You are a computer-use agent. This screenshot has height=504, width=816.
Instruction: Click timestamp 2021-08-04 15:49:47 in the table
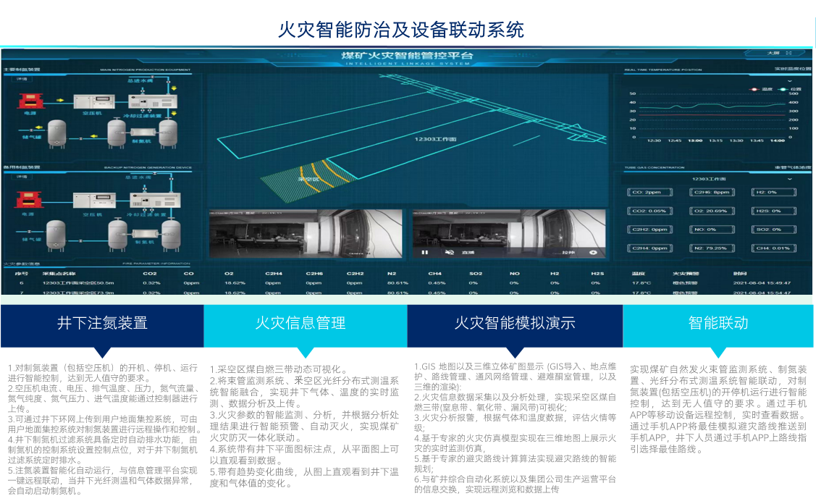(762, 283)
